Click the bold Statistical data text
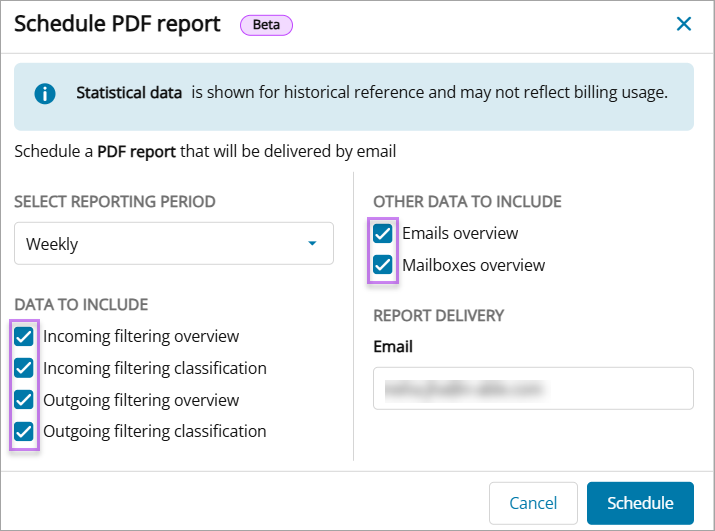Screen dimensions: 715x531 [x=129, y=93]
